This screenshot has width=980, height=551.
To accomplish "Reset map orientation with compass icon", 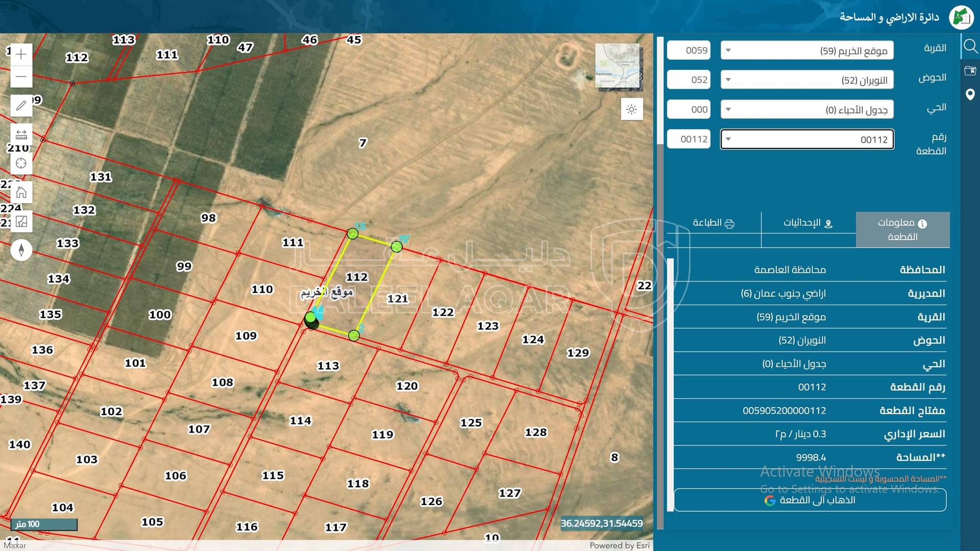I will click(x=21, y=250).
